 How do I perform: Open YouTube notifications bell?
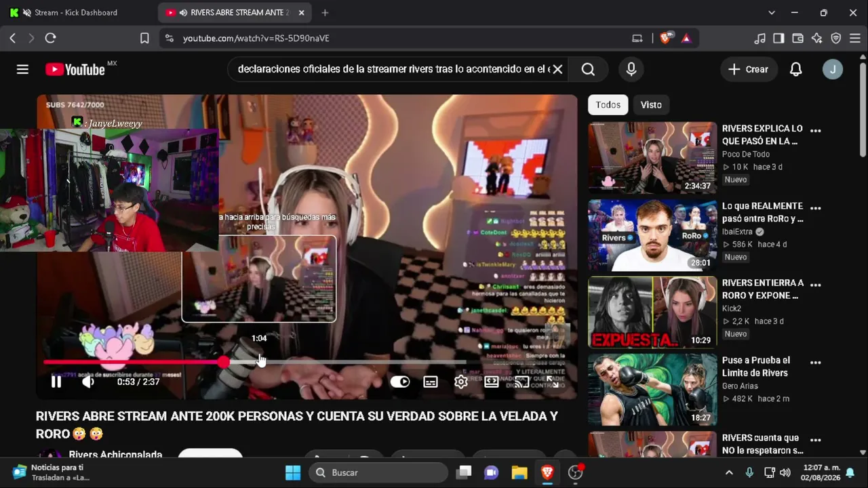pyautogui.click(x=796, y=69)
